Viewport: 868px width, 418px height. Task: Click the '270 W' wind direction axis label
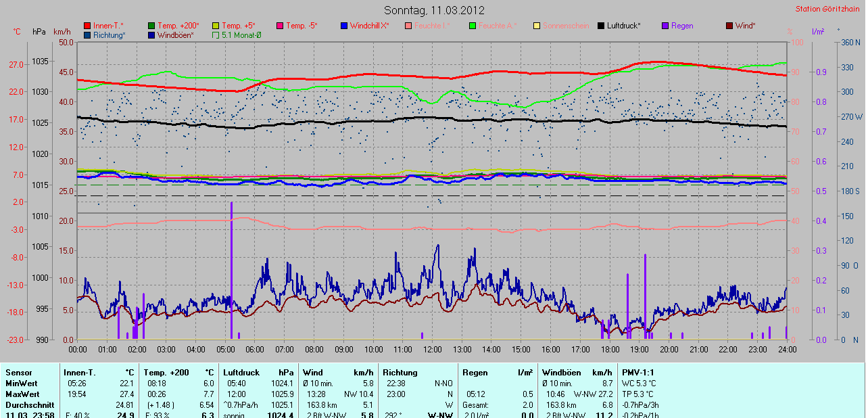[x=850, y=116]
